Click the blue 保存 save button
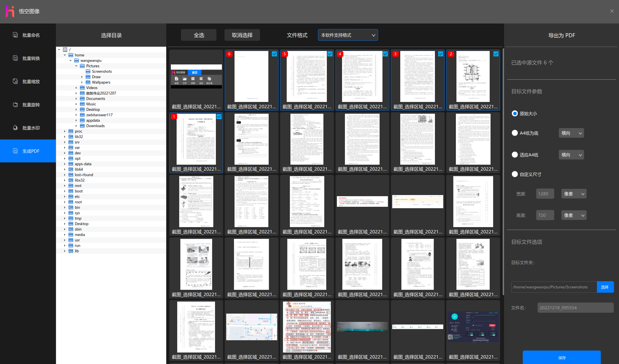This screenshot has height=364, width=619. [561, 357]
